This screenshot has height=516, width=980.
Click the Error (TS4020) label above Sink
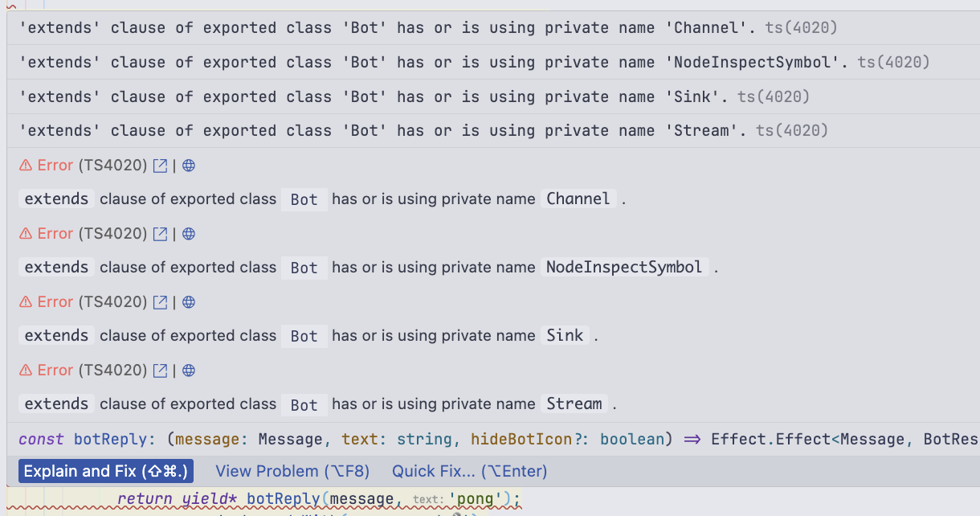pos(92,302)
